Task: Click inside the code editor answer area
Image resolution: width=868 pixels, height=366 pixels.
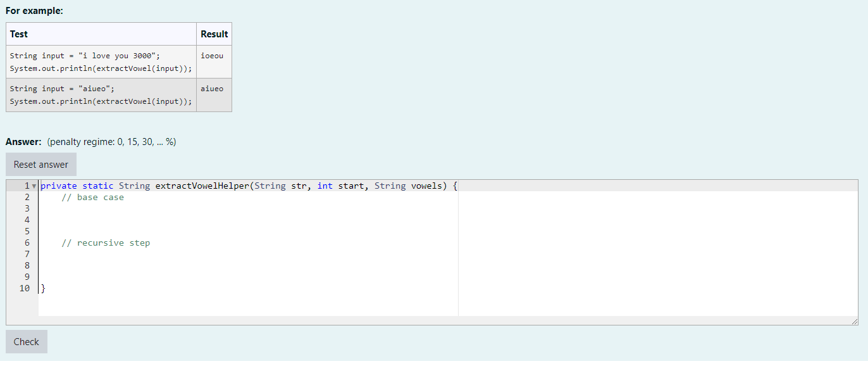Action: click(253, 266)
